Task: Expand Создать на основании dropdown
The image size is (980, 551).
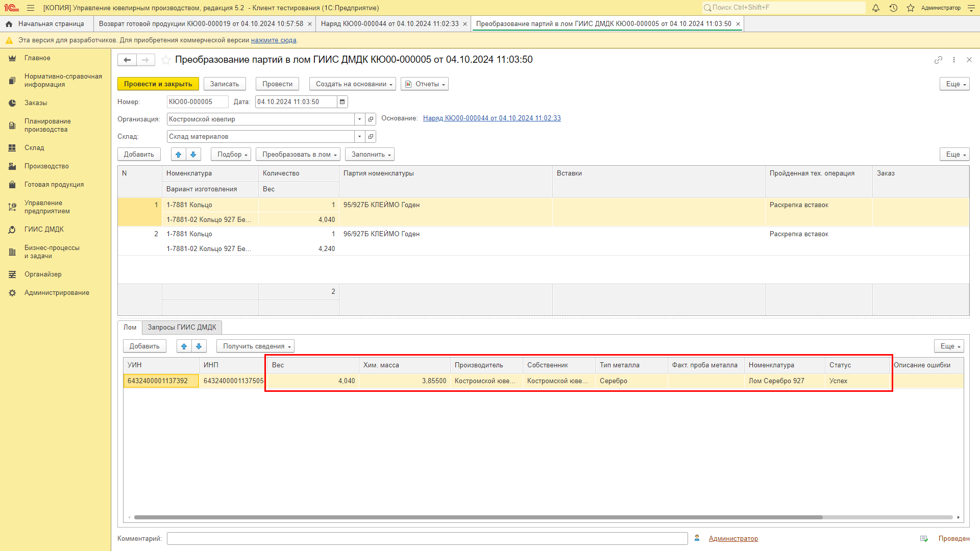Action: [353, 84]
